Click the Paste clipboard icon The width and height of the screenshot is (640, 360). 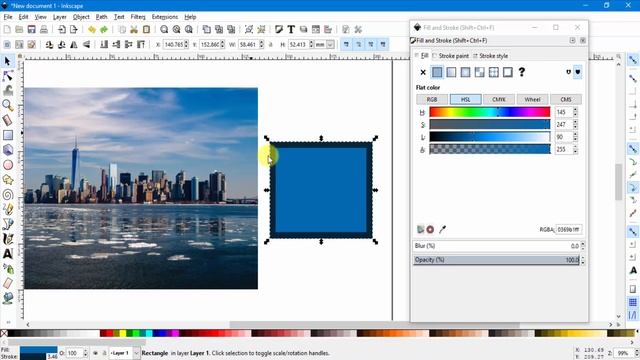(x=146, y=29)
